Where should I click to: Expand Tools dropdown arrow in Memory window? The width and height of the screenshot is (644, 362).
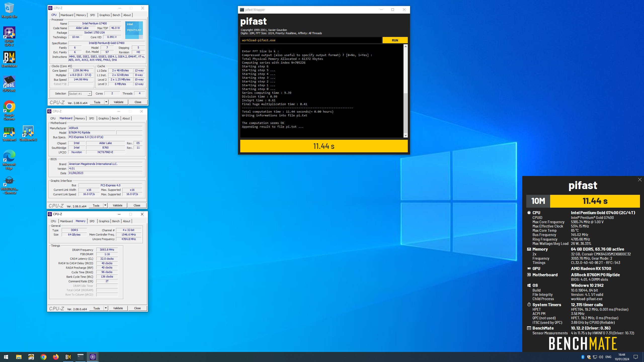(x=106, y=308)
